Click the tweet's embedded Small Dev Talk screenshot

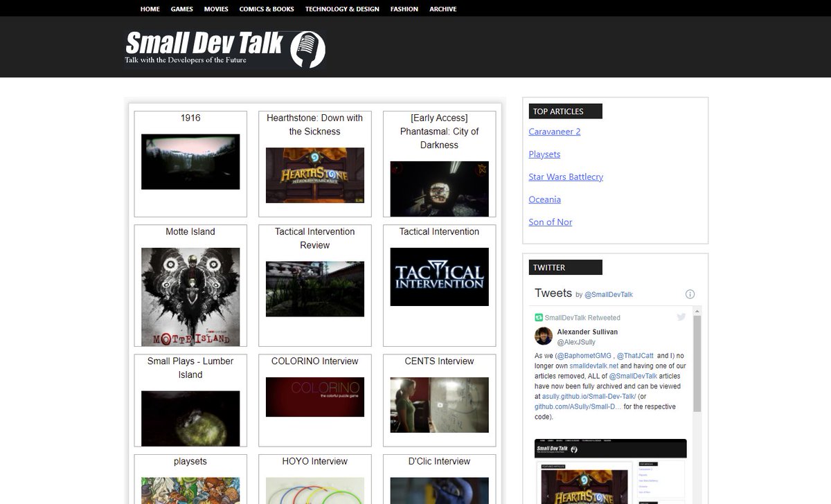click(611, 471)
